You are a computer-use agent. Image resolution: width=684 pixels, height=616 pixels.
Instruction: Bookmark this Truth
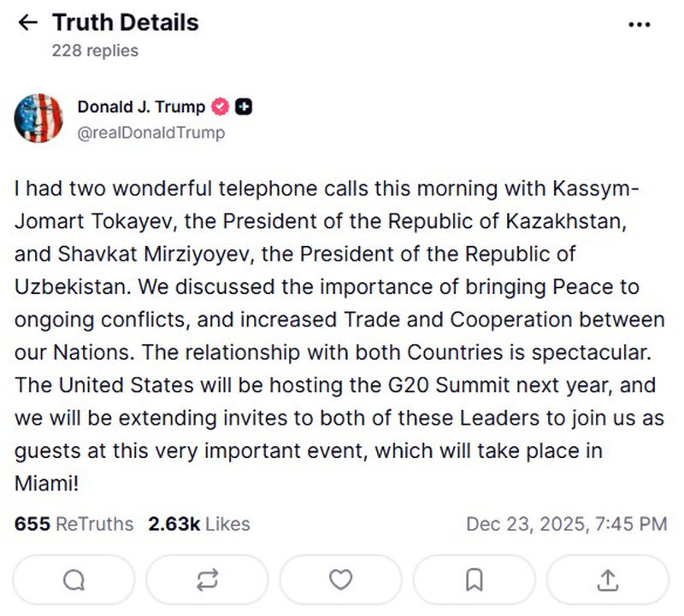[x=474, y=580]
